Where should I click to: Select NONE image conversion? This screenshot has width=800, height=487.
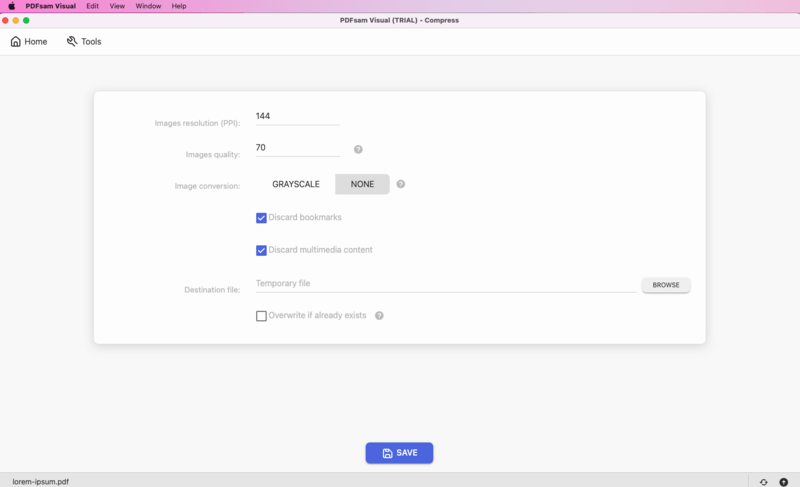(362, 184)
